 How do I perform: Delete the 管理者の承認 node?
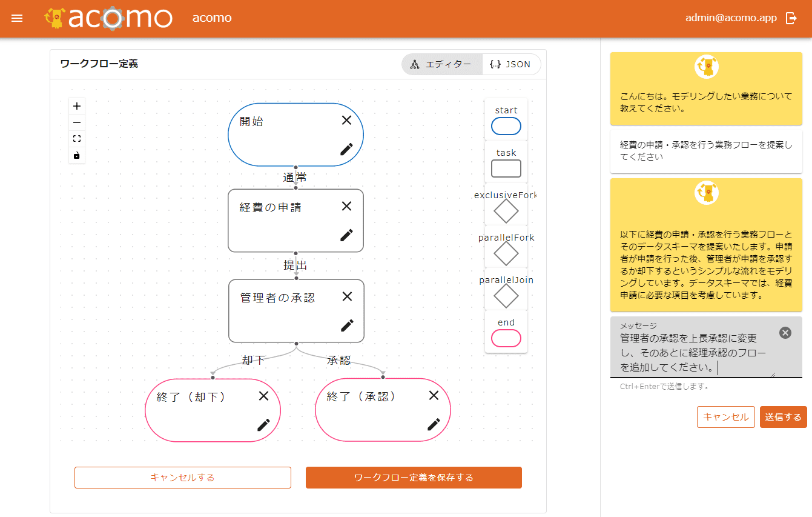pyautogui.click(x=347, y=296)
